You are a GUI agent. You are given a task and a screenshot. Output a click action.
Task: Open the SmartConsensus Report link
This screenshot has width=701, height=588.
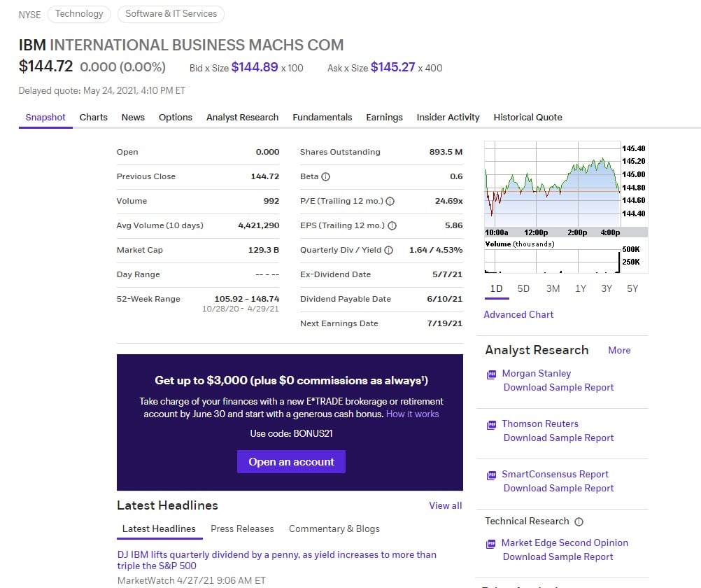click(x=555, y=475)
